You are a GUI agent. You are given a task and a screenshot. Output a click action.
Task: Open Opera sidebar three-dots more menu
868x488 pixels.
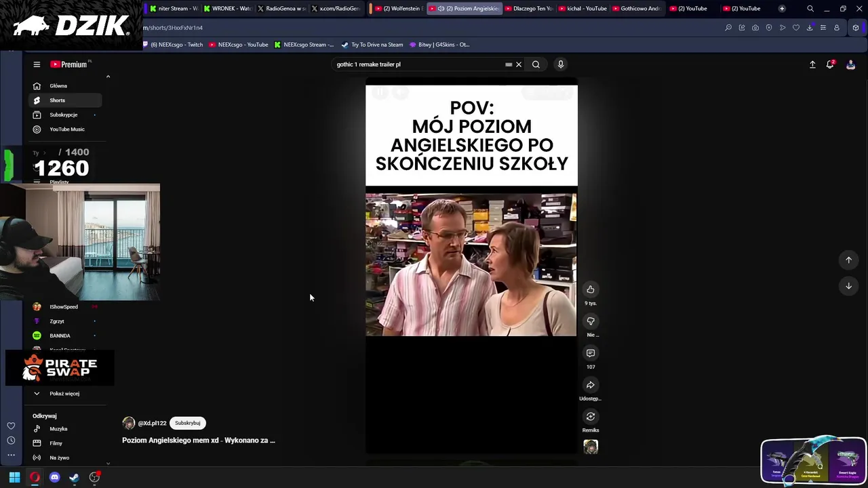coord(11,455)
